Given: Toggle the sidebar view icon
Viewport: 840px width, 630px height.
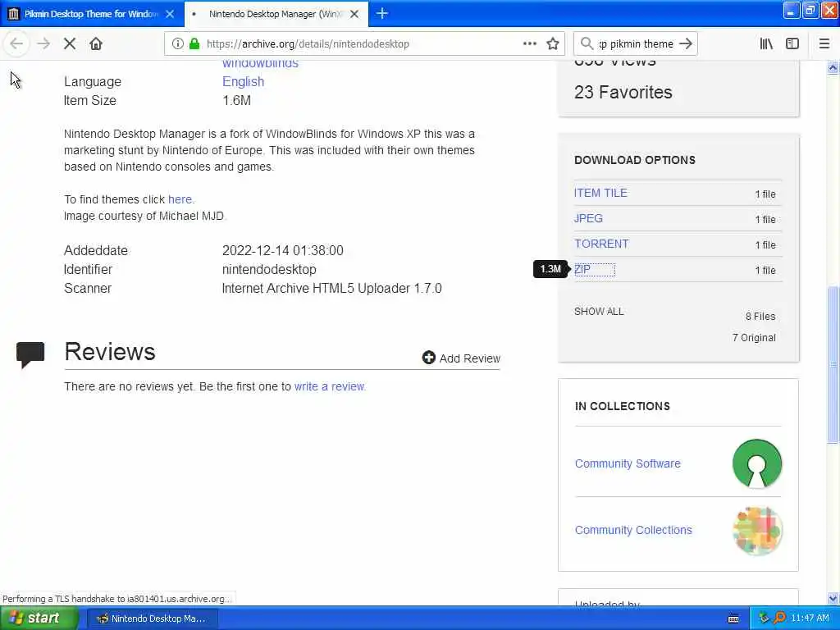Looking at the screenshot, I should (792, 44).
